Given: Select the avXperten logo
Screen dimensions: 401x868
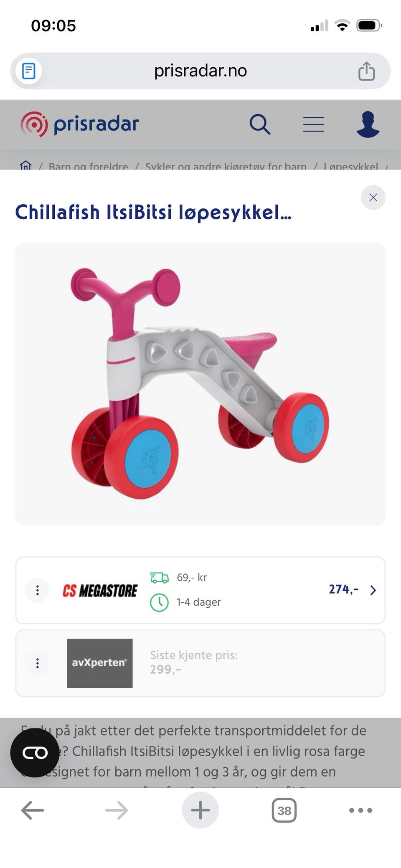Looking at the screenshot, I should [x=99, y=663].
